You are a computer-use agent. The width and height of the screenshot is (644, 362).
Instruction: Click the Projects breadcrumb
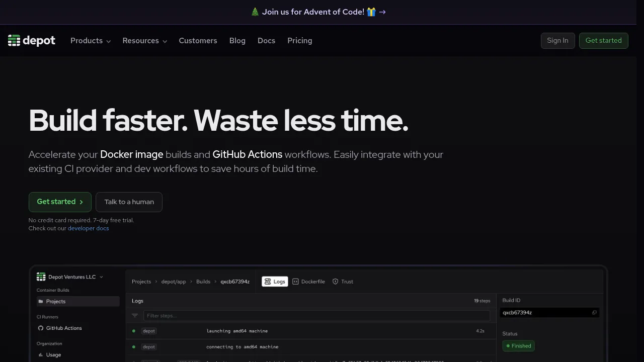tap(141, 282)
